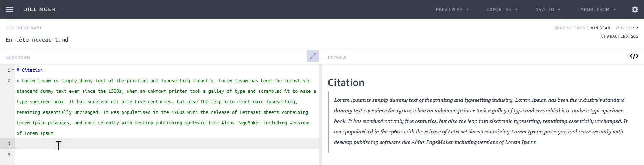Click the Dillinger logo text
The width and height of the screenshot is (644, 165).
pos(39,9)
